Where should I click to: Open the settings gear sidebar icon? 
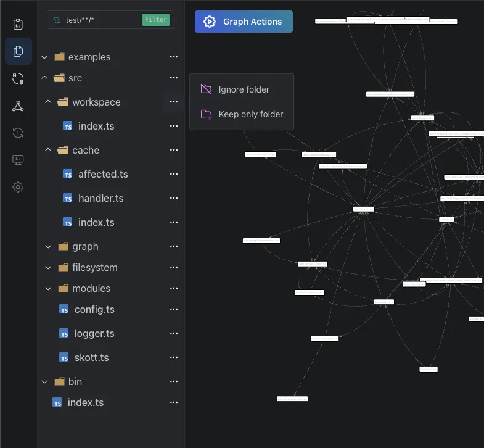tap(18, 187)
